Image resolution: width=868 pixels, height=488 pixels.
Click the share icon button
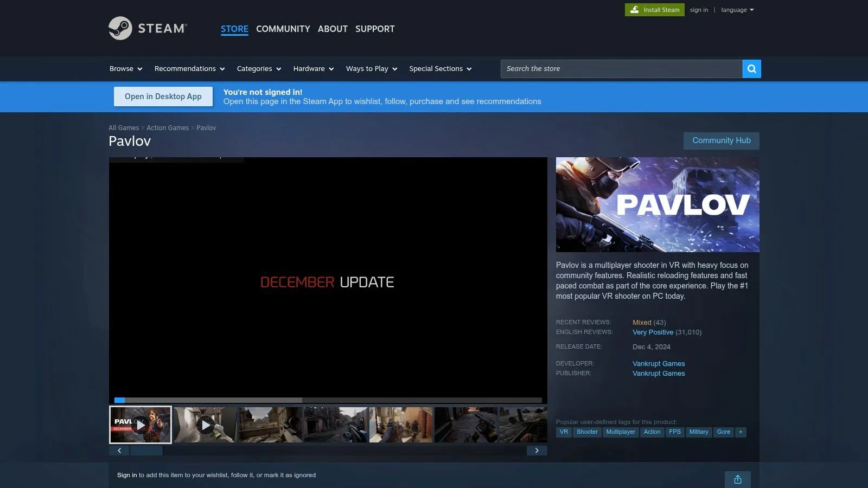738,479
